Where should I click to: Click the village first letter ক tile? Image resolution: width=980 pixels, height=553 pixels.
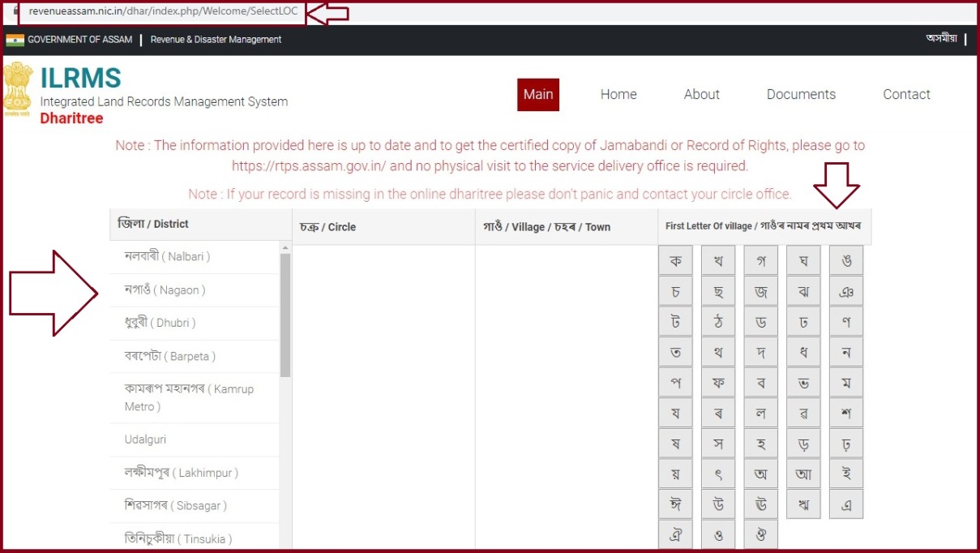point(674,259)
